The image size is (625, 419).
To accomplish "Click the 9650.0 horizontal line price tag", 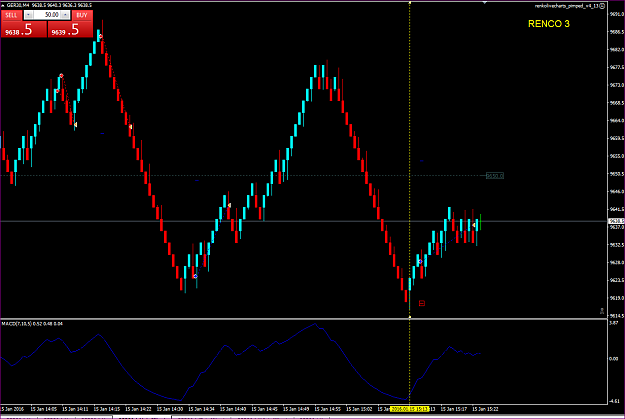I will [x=495, y=176].
